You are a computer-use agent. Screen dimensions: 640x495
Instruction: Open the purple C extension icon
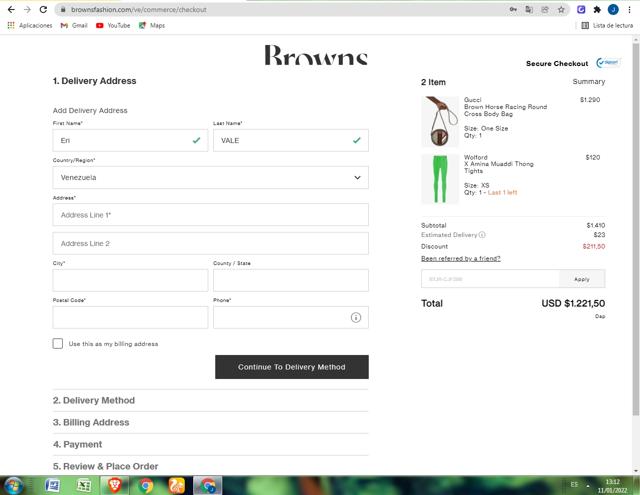click(581, 9)
